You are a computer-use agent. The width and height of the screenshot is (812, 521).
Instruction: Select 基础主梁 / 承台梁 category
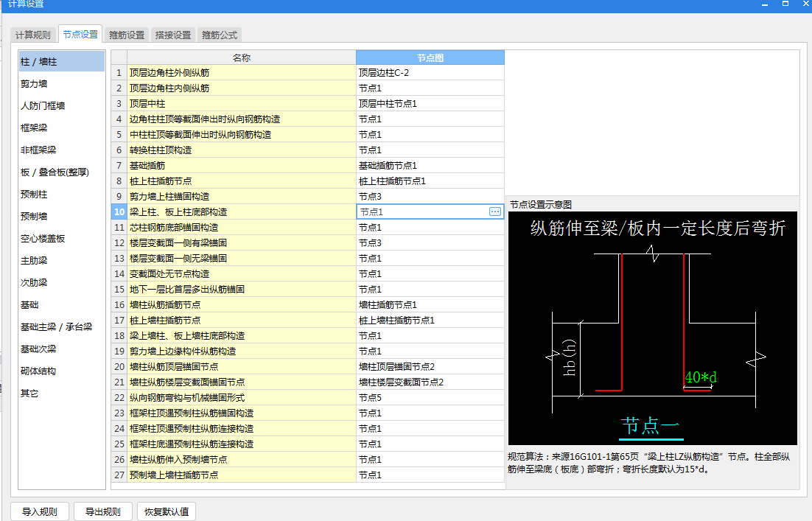coord(62,326)
